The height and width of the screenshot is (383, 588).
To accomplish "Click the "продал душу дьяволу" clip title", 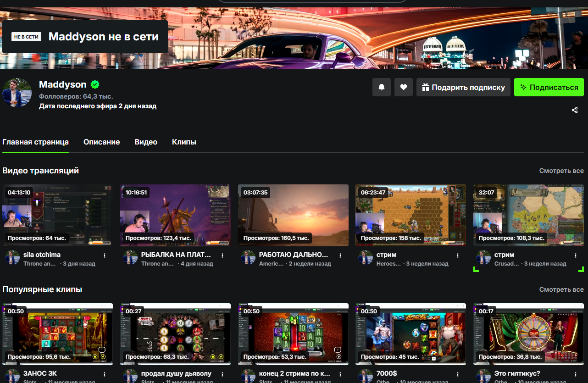I will click(x=176, y=373).
